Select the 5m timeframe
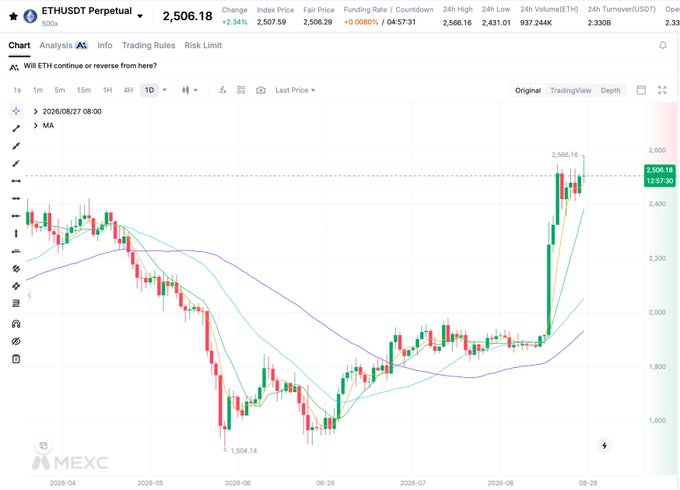 [59, 90]
